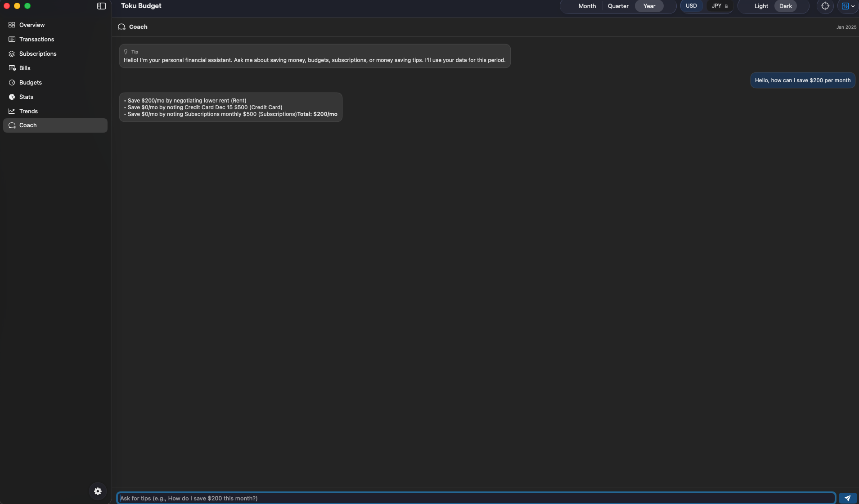This screenshot has height=504, width=859.
Task: Focus the Ask for tips input field
Action: pyautogui.click(x=476, y=498)
